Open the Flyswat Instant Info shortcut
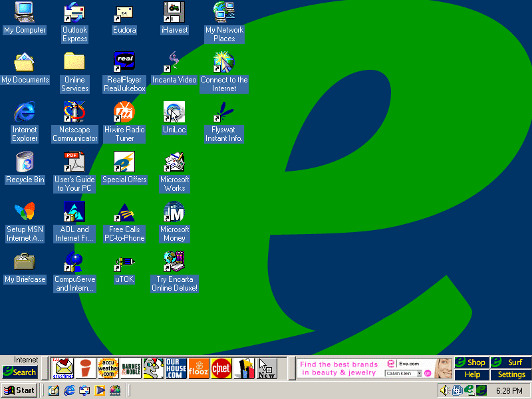The image size is (532, 399). pos(224,112)
